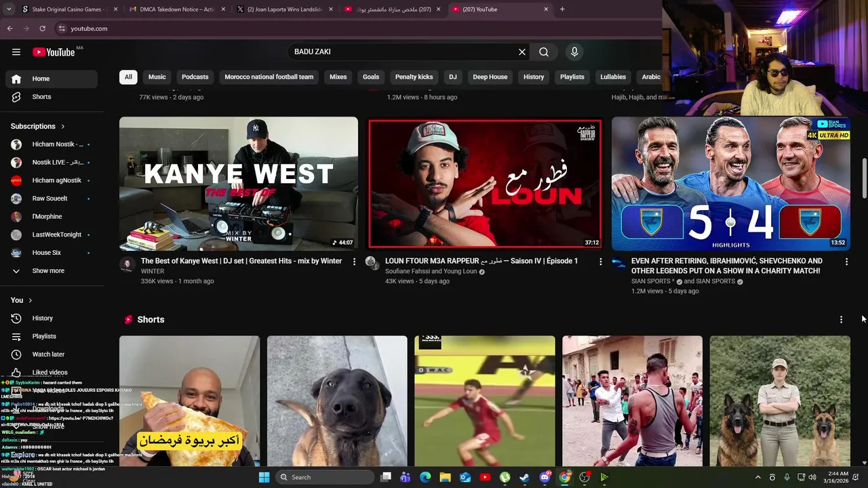The width and height of the screenshot is (868, 488).
Task: Open the SIAN SPORTS channel avatar
Action: pos(618,263)
